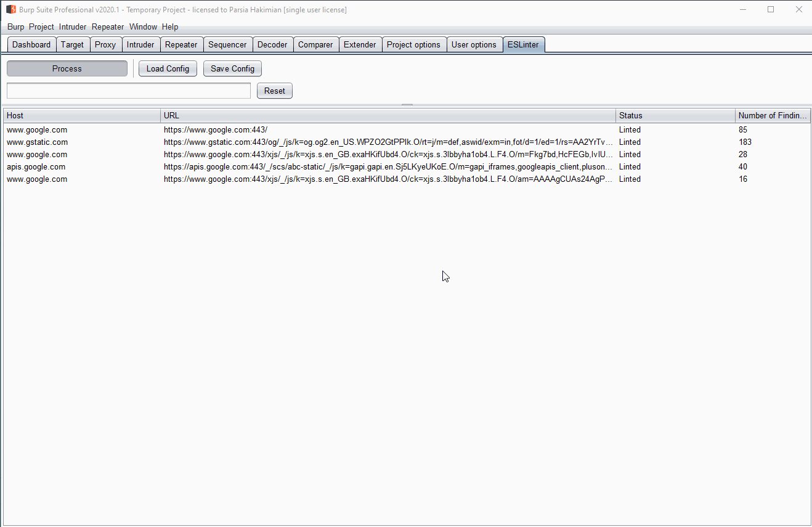Viewport: 812px width, 527px height.
Task: Click the Burp Suite logo icon in title bar
Action: (x=11, y=10)
